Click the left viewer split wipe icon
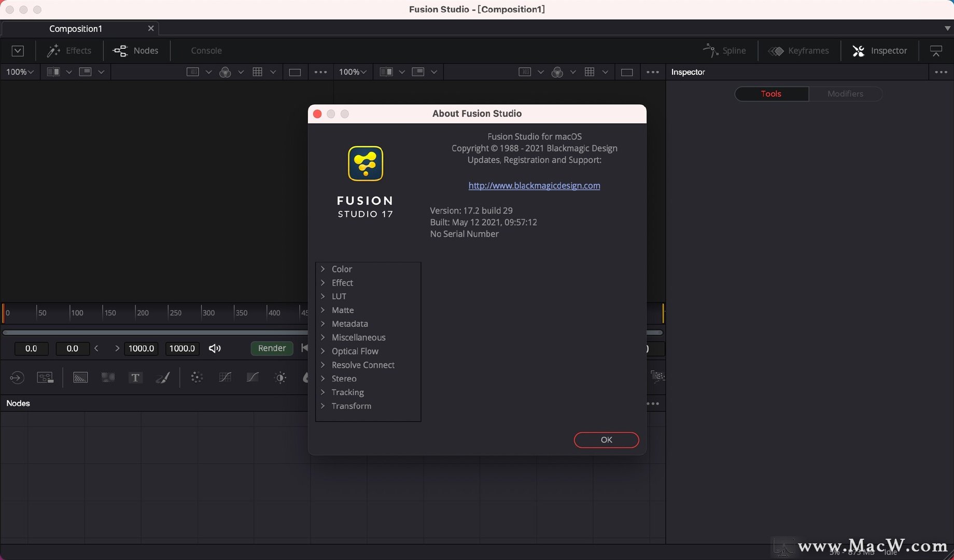 [x=53, y=72]
